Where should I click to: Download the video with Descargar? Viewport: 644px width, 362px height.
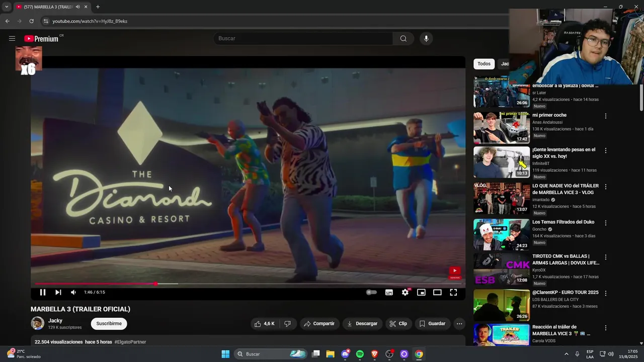pyautogui.click(x=362, y=324)
